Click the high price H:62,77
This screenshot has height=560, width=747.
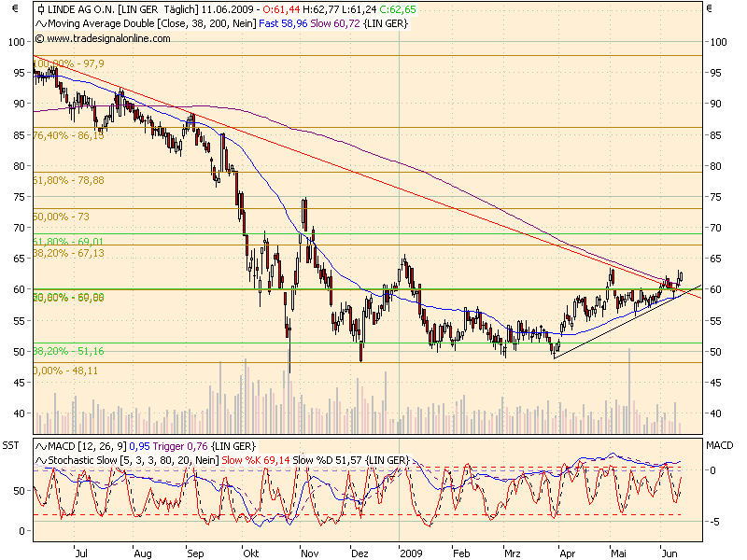click(x=321, y=9)
